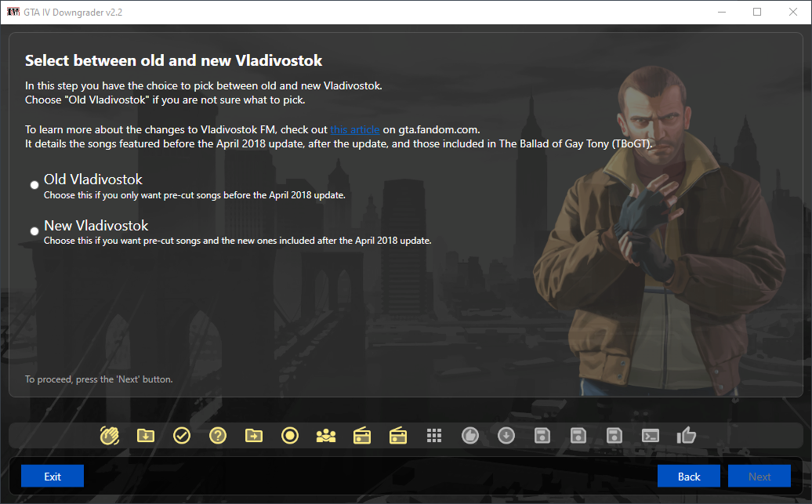Image resolution: width=812 pixels, height=504 pixels.
Task: Click the radio icon beside the people icon
Action: 362,436
